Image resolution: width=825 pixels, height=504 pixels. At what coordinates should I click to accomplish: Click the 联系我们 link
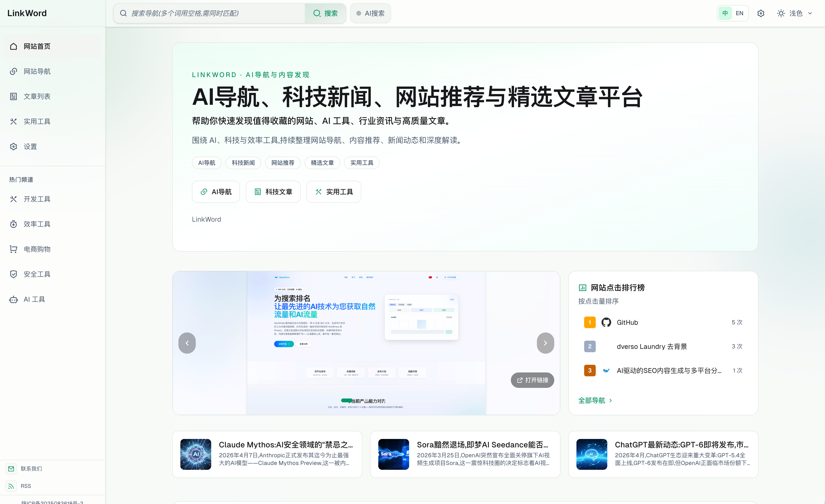click(x=31, y=469)
